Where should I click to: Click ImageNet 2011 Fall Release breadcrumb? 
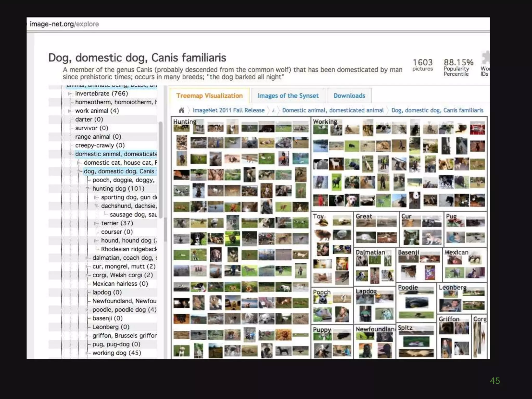[229, 110]
